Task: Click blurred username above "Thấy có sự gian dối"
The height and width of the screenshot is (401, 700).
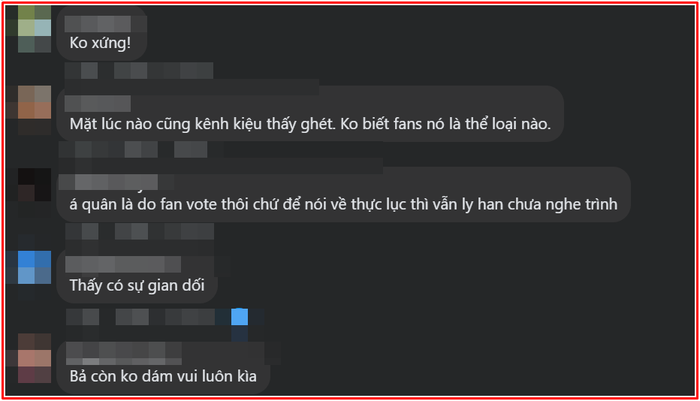Action: (x=123, y=264)
